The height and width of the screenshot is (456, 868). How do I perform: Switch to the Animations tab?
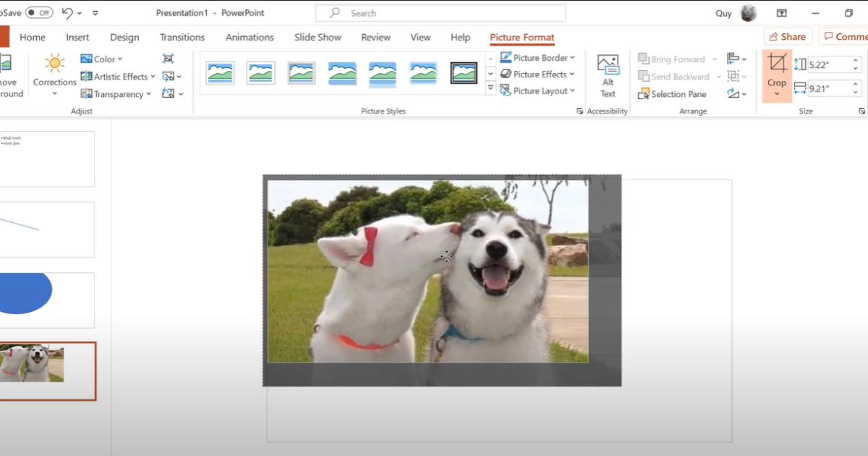click(251, 38)
